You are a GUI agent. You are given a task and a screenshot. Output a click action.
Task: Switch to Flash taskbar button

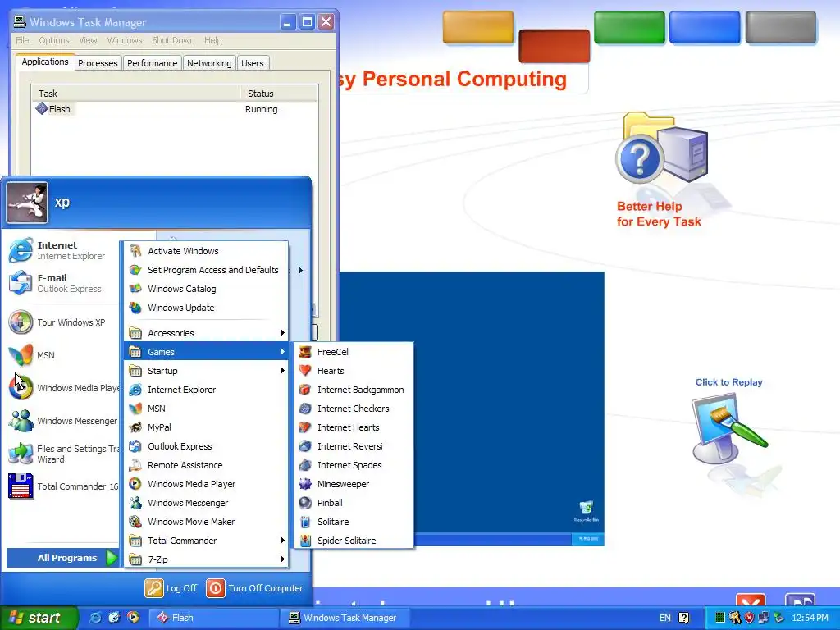point(213,618)
